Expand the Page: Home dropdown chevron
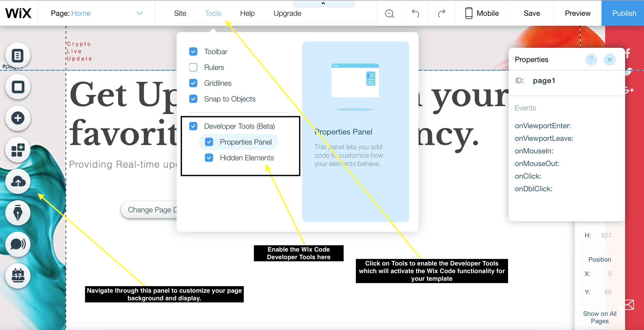This screenshot has height=330, width=644. pyautogui.click(x=140, y=13)
